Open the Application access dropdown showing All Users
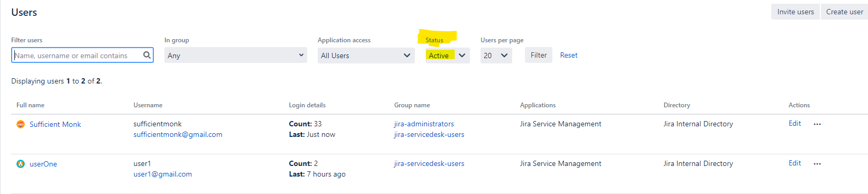Viewport: 868px width, 194px height. tap(366, 56)
